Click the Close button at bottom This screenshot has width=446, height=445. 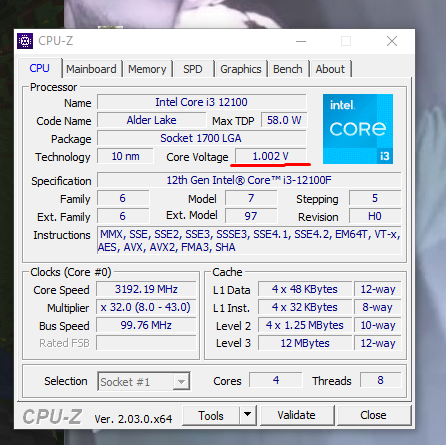(x=373, y=415)
